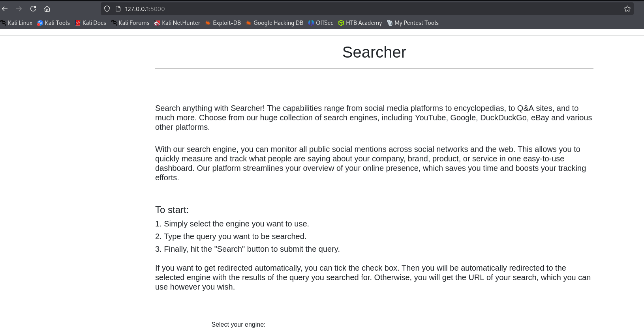The width and height of the screenshot is (644, 331).
Task: Open the Google Hacking DB bookmark
Action: tap(274, 23)
